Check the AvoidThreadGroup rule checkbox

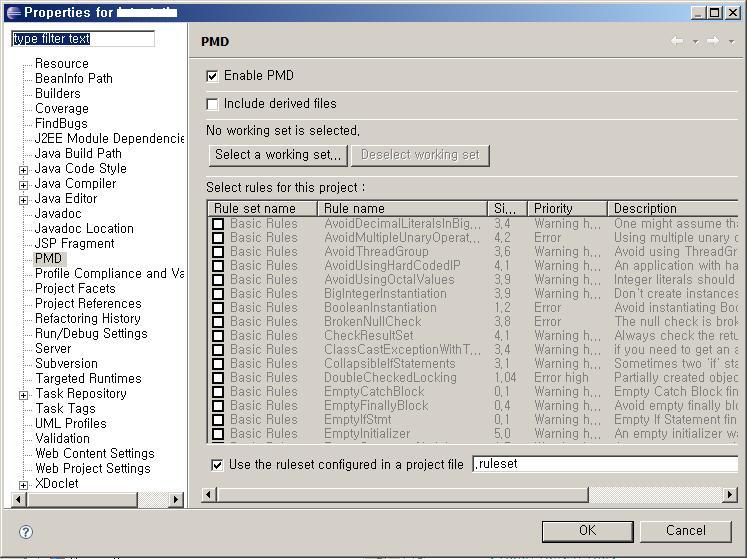[x=218, y=252]
